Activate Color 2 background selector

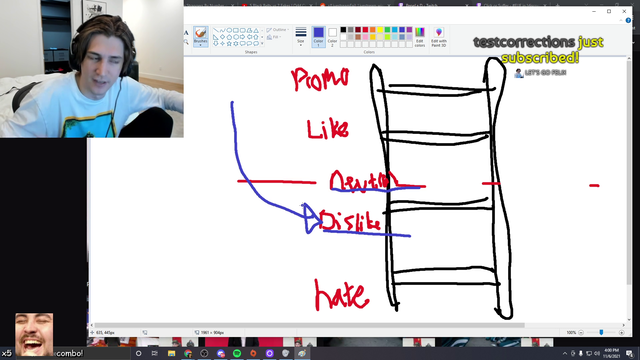tap(332, 37)
